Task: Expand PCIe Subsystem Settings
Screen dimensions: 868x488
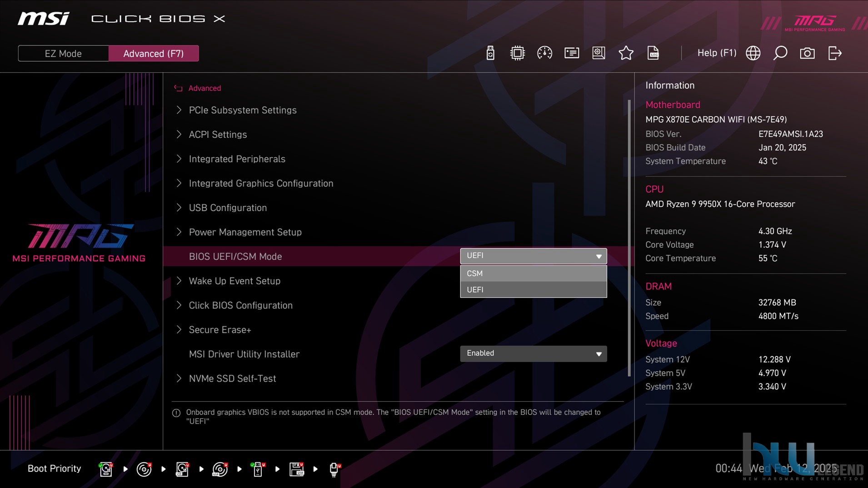Action: point(243,110)
